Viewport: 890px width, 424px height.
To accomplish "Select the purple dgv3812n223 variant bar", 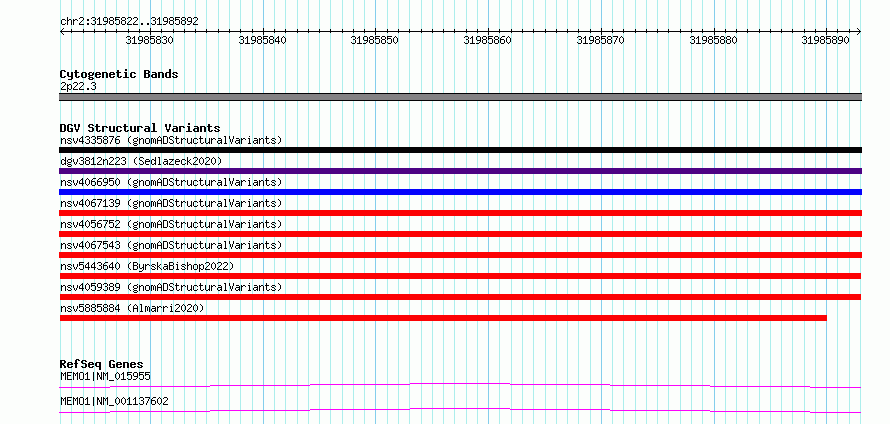I will click(x=460, y=171).
